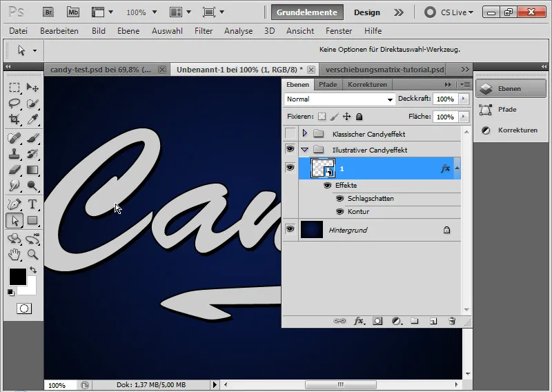Select the Quick Selection tool

tap(32, 104)
